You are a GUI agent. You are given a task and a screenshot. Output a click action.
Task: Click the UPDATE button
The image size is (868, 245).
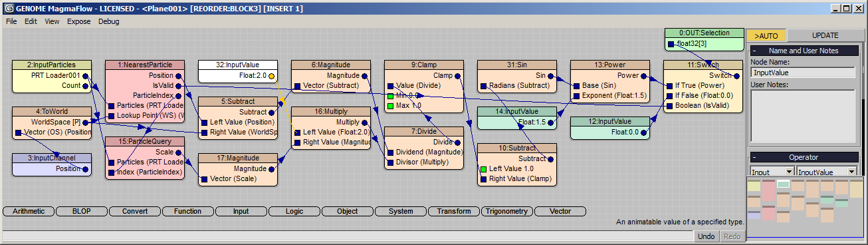[x=825, y=35]
